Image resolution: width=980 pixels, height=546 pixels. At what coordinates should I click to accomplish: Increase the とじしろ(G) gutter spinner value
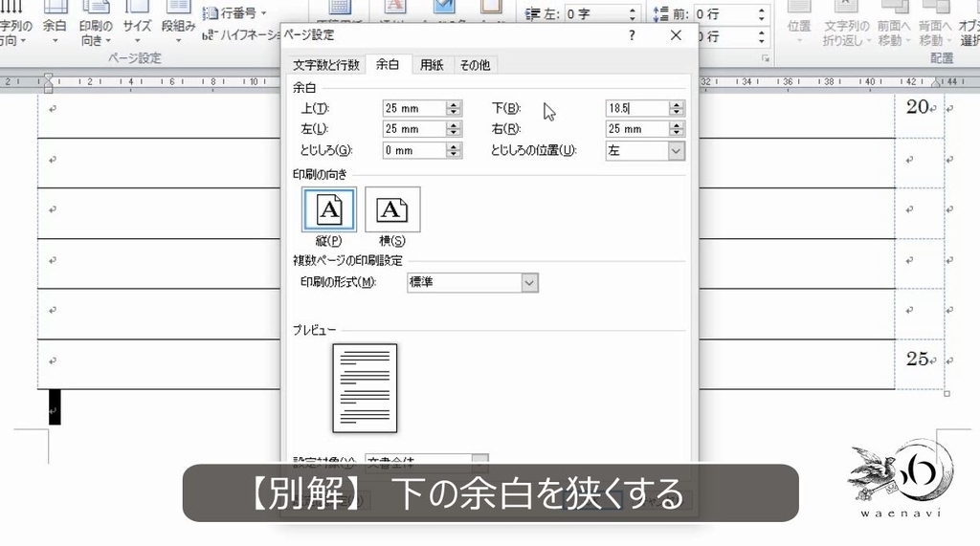(x=455, y=146)
